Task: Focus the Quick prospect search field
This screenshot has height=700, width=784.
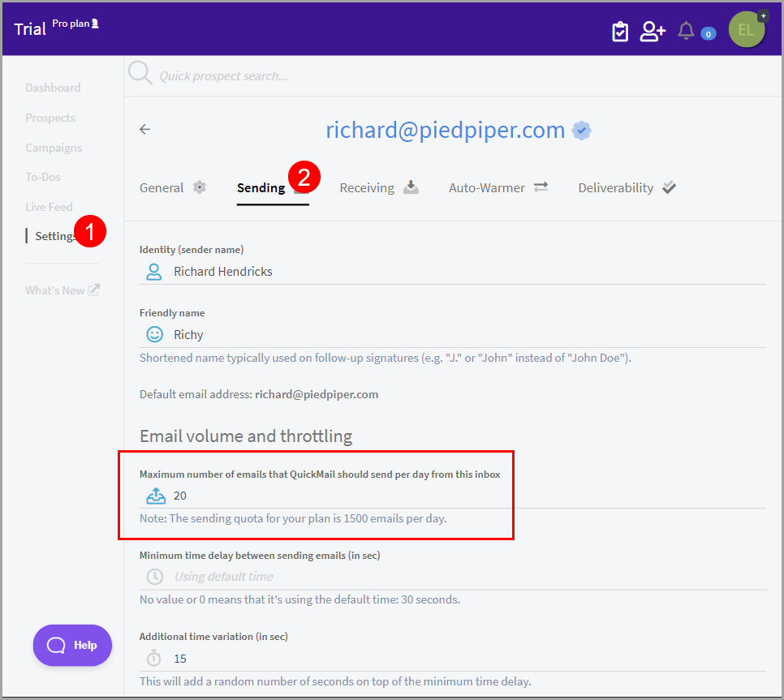Action: coord(223,76)
